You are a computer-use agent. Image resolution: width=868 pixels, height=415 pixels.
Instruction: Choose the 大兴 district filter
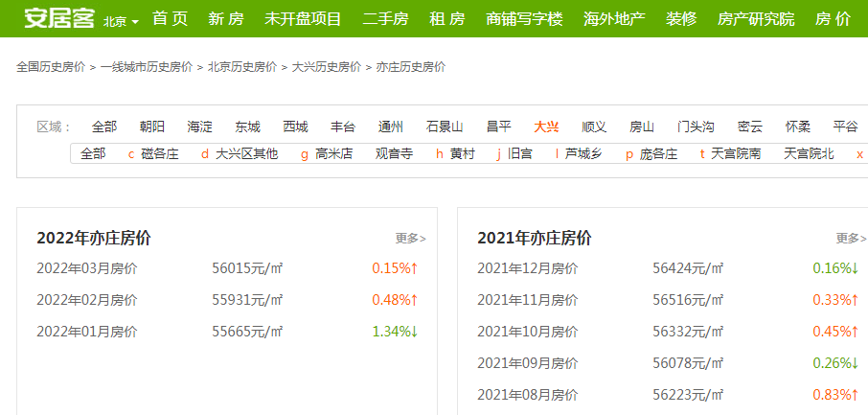(547, 127)
